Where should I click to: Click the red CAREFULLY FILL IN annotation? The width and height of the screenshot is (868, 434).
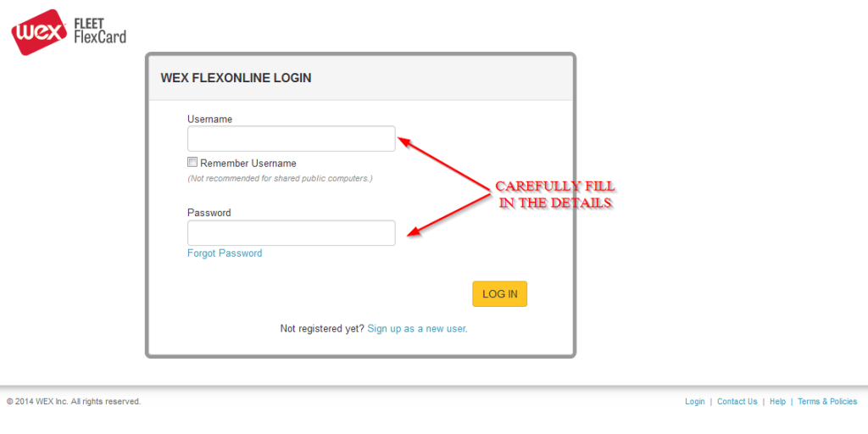pyautogui.click(x=554, y=195)
